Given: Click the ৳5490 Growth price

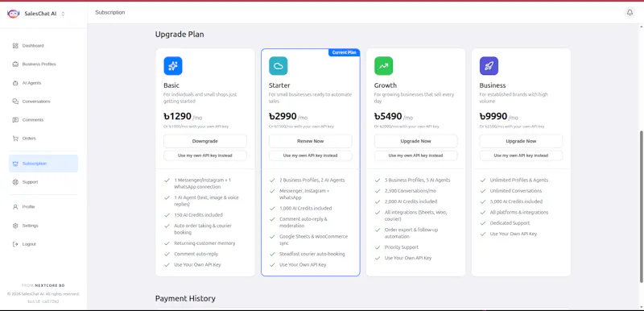Looking at the screenshot, I should point(388,117).
